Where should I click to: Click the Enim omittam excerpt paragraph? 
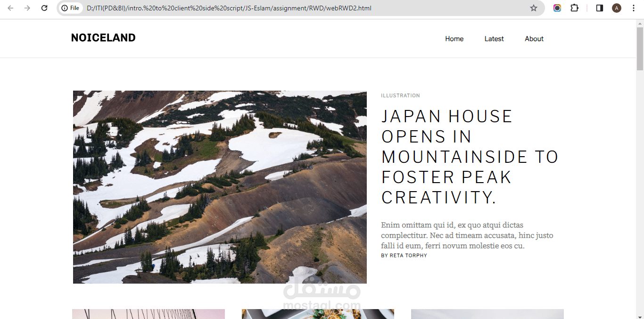pyautogui.click(x=467, y=235)
